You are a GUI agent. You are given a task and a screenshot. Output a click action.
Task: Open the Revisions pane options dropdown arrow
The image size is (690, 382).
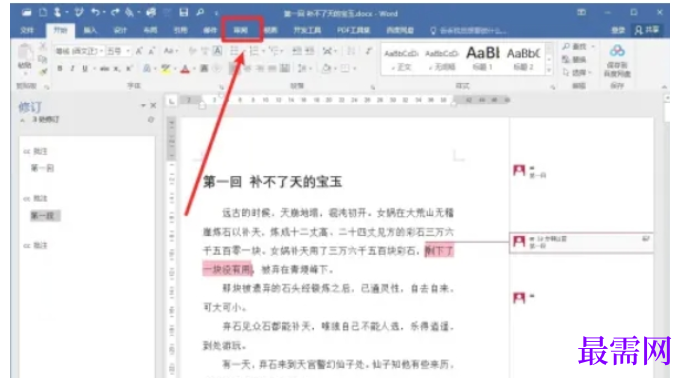[143, 106]
